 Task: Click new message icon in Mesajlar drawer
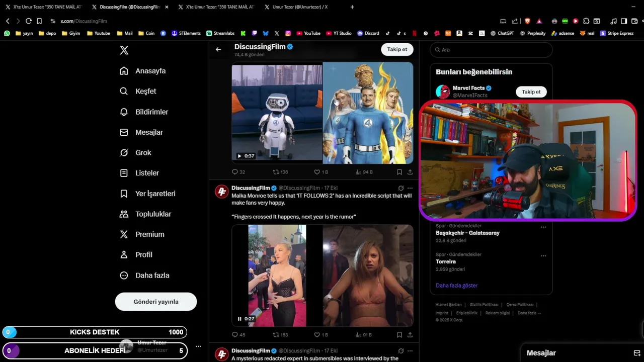[636, 353]
